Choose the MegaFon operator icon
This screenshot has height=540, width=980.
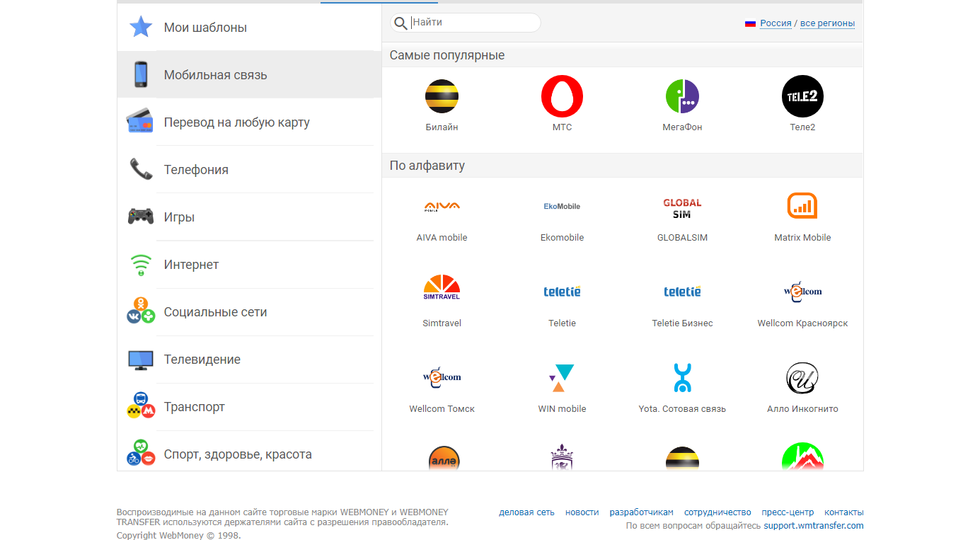click(682, 96)
